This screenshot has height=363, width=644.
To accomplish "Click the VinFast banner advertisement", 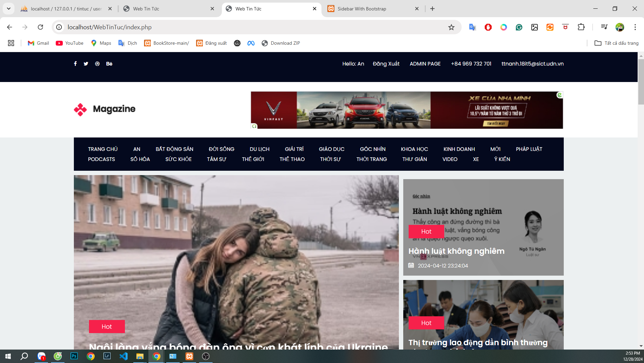I will pos(407,110).
